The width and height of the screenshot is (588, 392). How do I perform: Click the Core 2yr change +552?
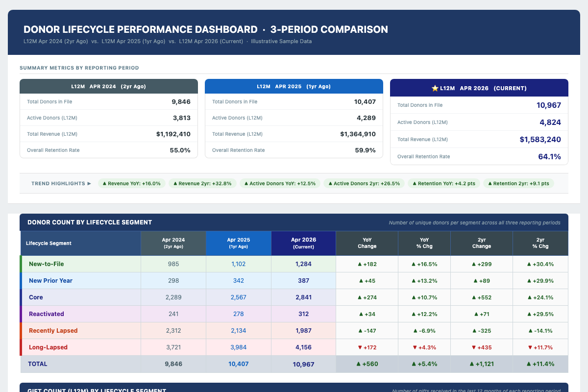click(x=481, y=297)
